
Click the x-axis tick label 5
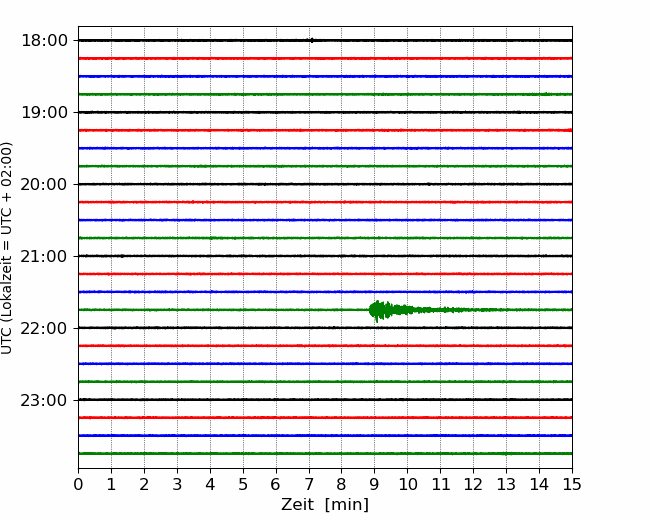point(243,484)
